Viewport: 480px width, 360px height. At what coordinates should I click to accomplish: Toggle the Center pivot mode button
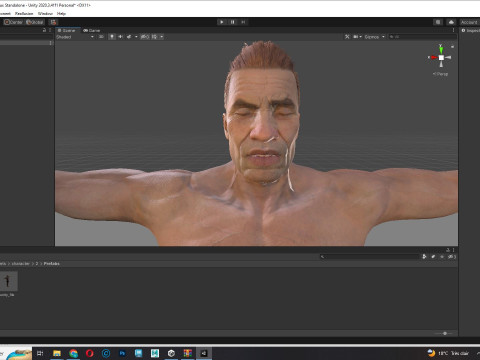tap(13, 22)
